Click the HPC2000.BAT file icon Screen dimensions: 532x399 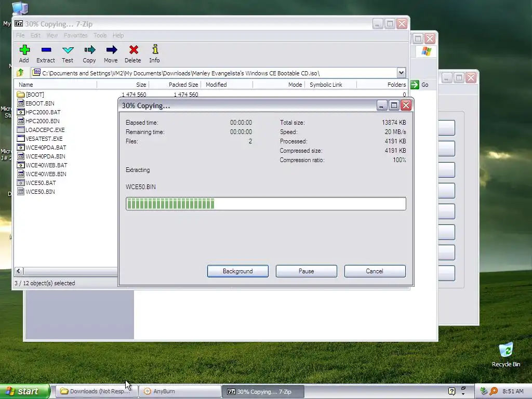click(21, 112)
